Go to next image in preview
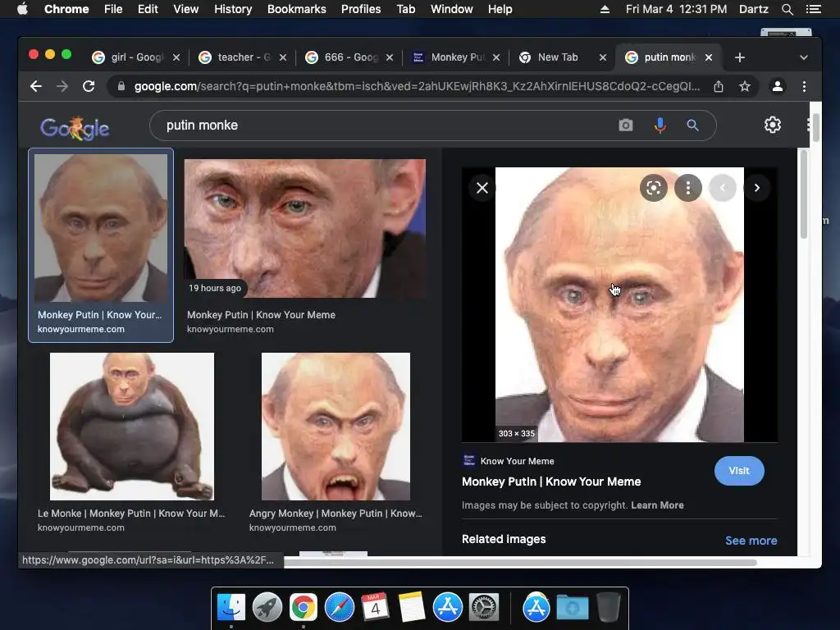The width and height of the screenshot is (840, 630). click(756, 188)
